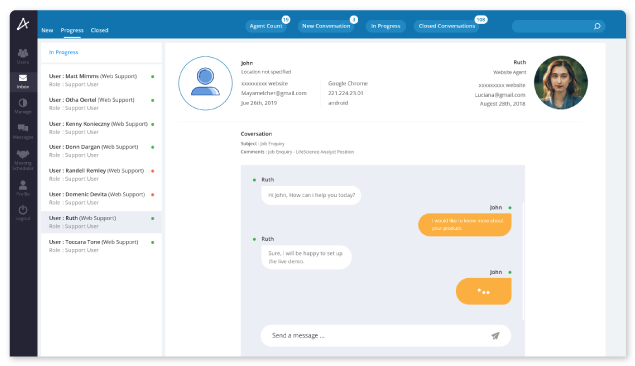Click the Location not specified text
Viewport: 635px width, 366px height.
[x=266, y=72]
